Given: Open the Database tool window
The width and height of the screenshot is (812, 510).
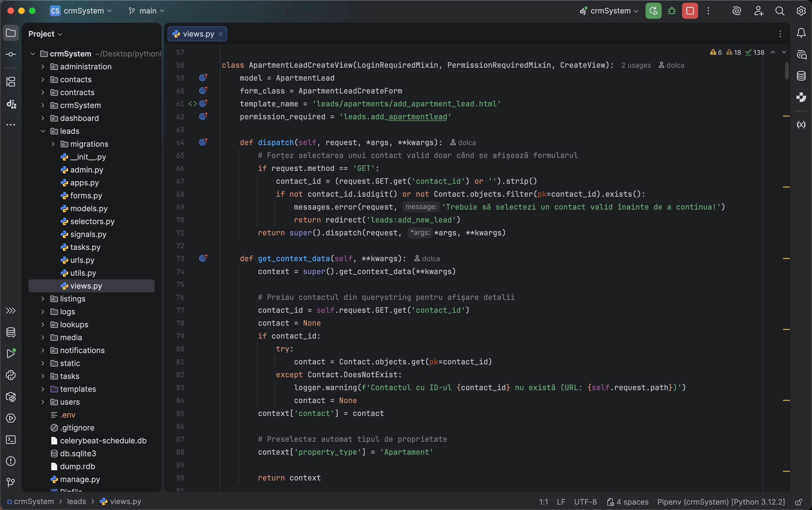Looking at the screenshot, I should (801, 76).
